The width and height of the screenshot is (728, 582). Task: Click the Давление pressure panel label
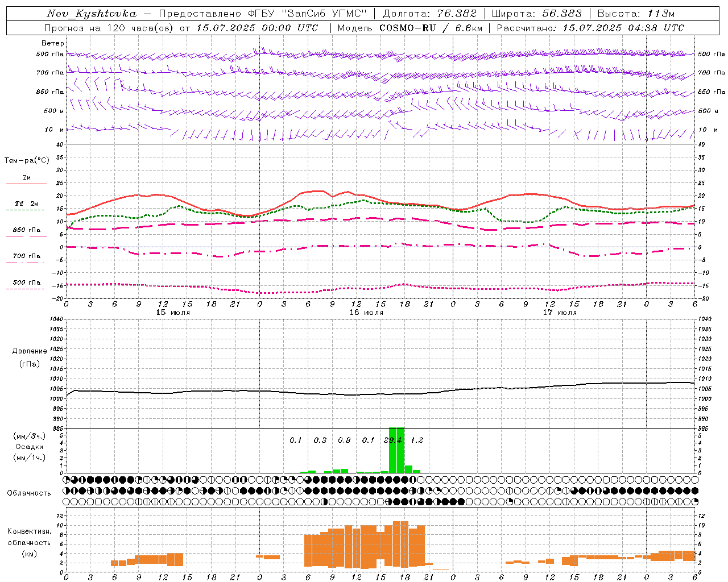(x=30, y=351)
